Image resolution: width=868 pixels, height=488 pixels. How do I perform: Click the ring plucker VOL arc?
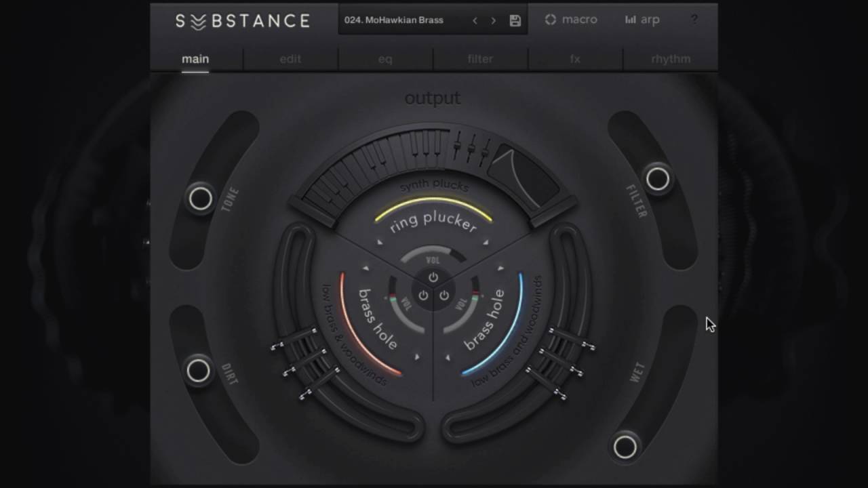click(433, 255)
